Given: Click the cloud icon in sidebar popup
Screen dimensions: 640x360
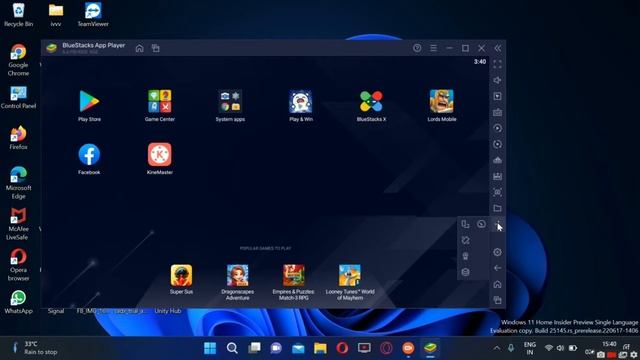Looking at the screenshot, I should (482, 224).
